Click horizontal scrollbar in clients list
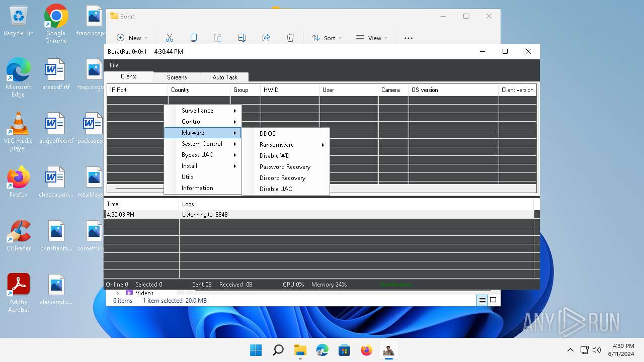This screenshot has width=644, height=362. tap(139, 189)
